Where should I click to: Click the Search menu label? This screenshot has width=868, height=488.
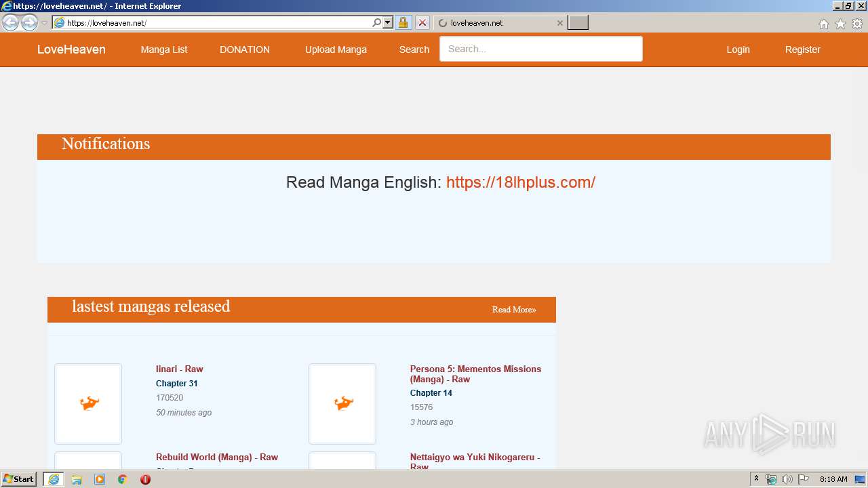tap(414, 49)
